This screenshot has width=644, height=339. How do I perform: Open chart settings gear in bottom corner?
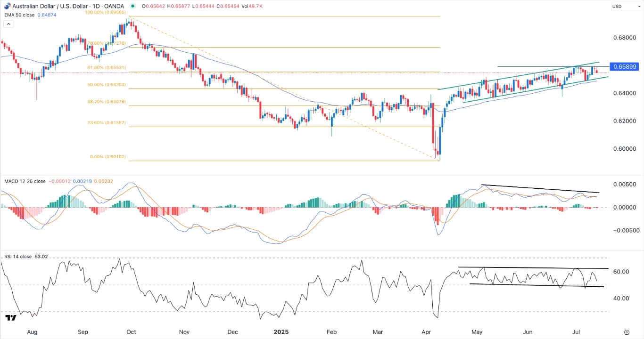(x=627, y=332)
